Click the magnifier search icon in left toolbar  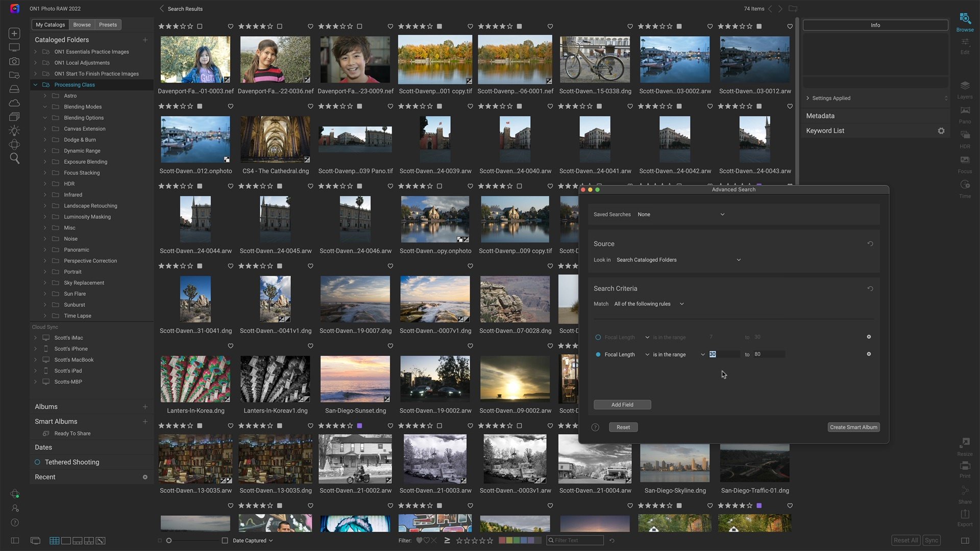tap(15, 158)
